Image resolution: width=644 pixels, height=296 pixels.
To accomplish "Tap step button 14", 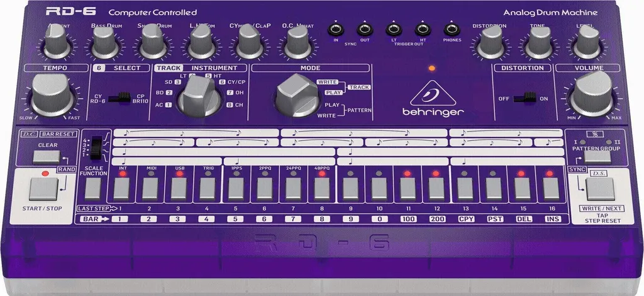I will point(493,189).
